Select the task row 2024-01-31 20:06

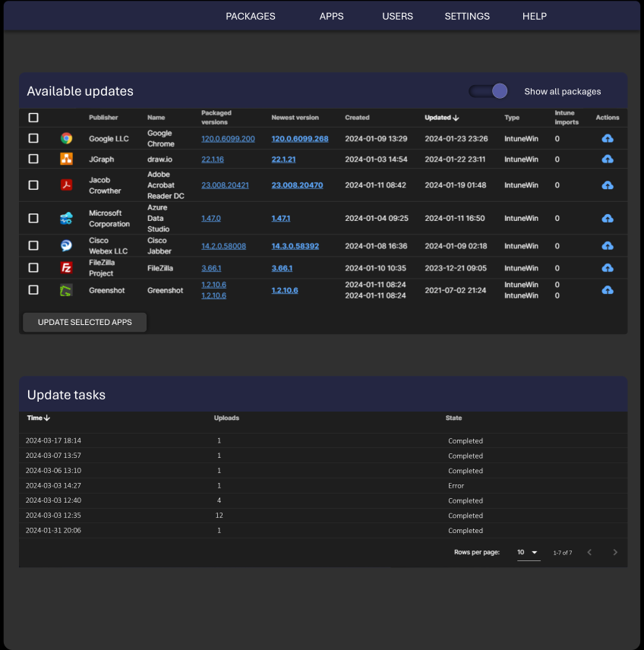pyautogui.click(x=323, y=531)
